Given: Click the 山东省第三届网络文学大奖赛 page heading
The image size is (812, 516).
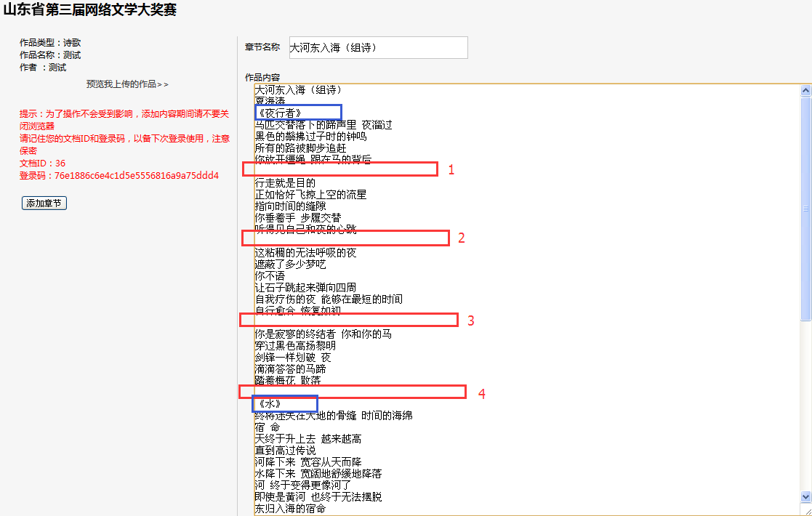Looking at the screenshot, I should [x=90, y=10].
